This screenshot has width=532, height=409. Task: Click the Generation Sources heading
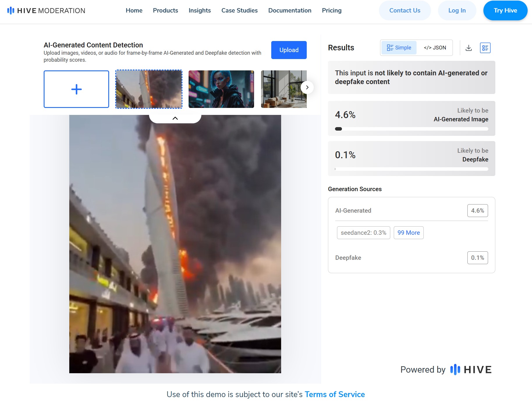[x=355, y=189]
